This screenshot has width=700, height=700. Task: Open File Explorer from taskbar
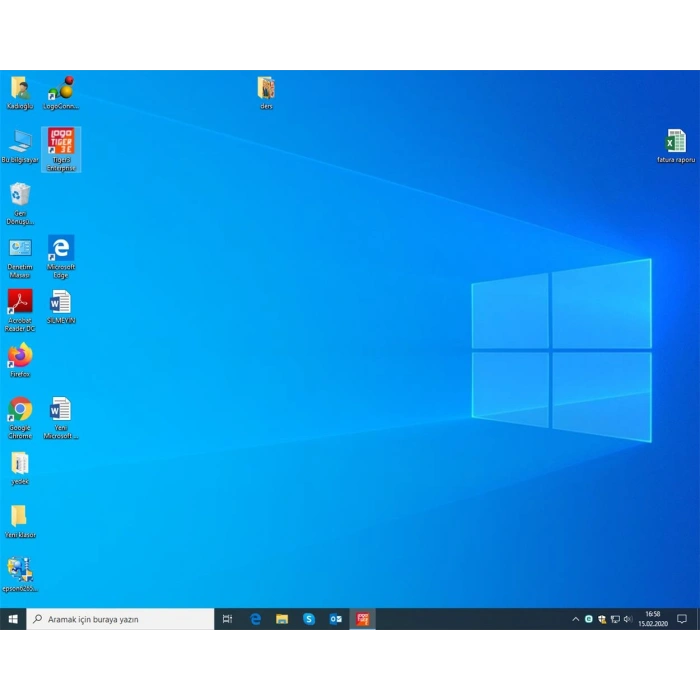click(x=282, y=619)
